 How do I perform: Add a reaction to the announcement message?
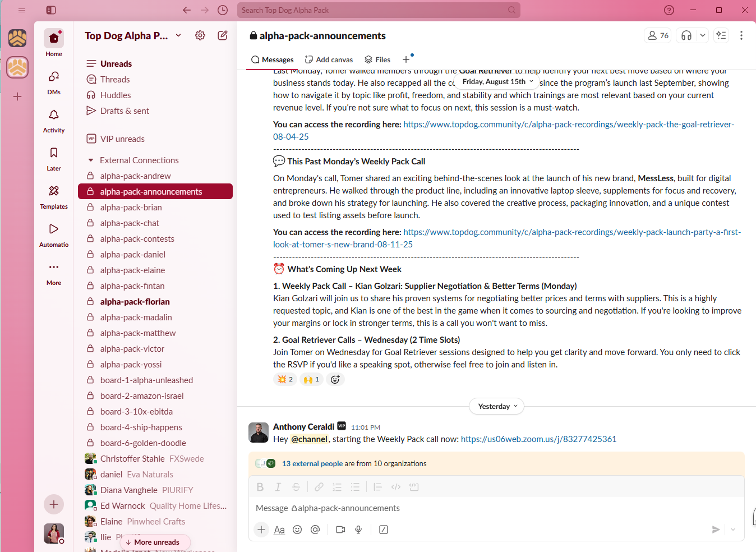coord(335,379)
